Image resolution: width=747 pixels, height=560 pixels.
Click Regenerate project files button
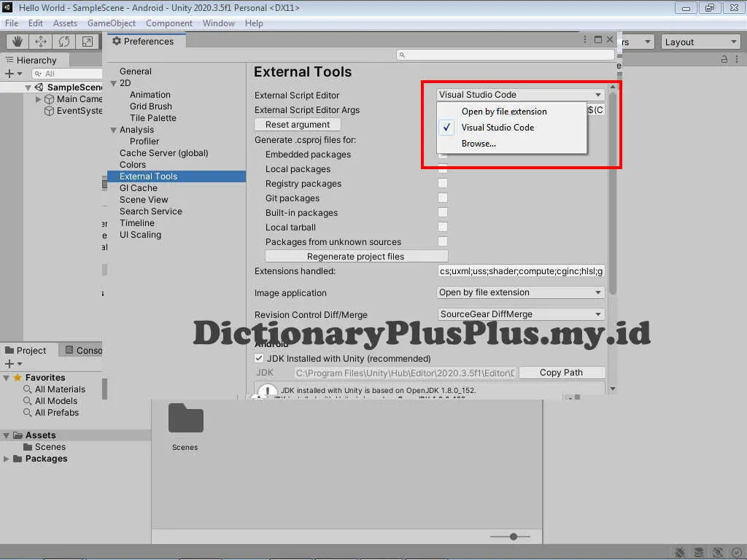coord(356,256)
